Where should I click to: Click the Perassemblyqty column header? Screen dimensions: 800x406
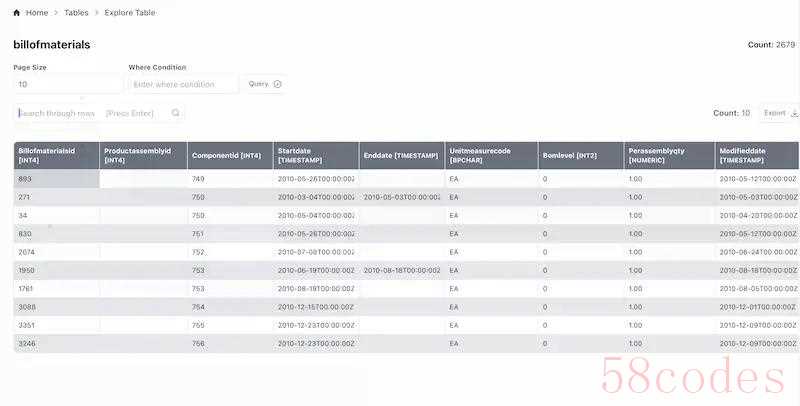point(668,155)
